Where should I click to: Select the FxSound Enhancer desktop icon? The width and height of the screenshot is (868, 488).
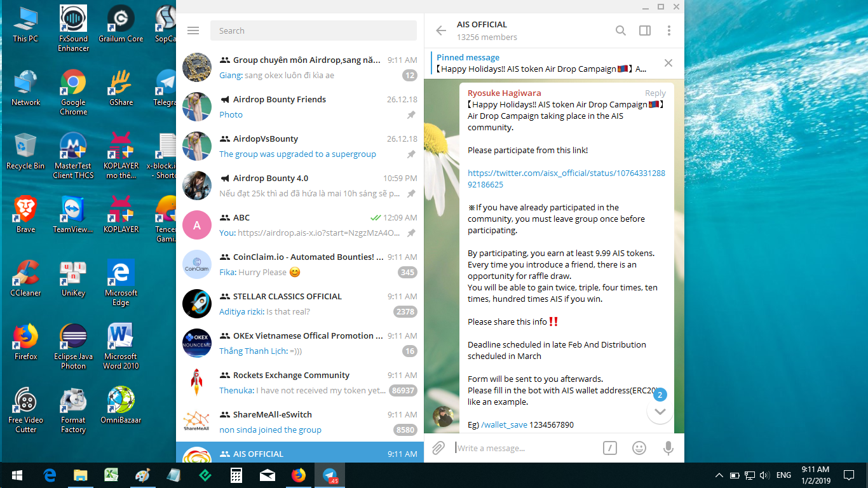(73, 29)
